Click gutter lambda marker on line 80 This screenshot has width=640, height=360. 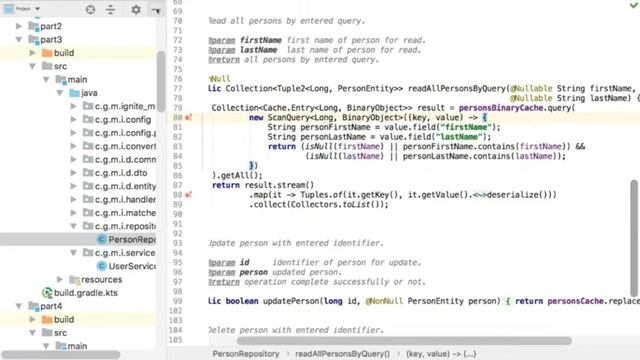pos(188,118)
